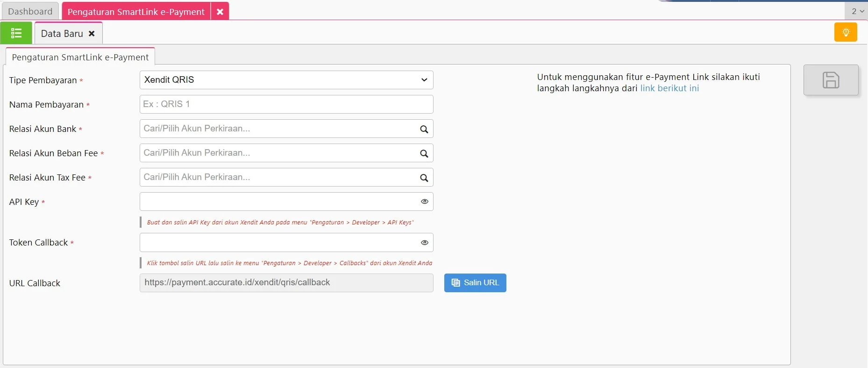Viewport: 868px width, 368px height.
Task: Click the URL Callback field
Action: [x=286, y=283]
